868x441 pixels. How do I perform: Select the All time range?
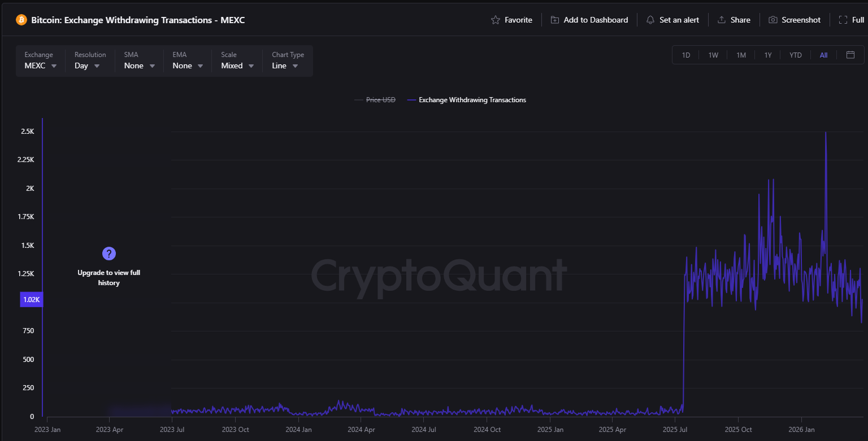coord(823,55)
